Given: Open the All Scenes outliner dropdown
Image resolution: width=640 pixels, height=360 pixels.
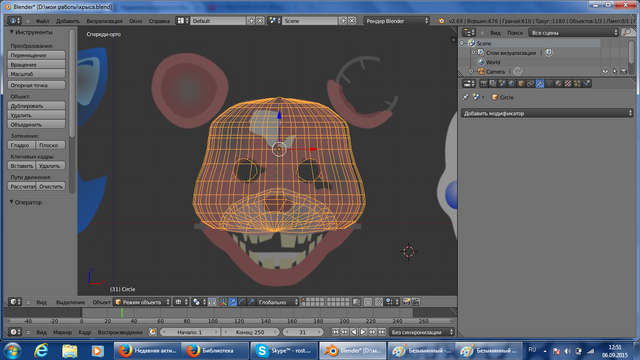Looking at the screenshot, I should tap(573, 33).
